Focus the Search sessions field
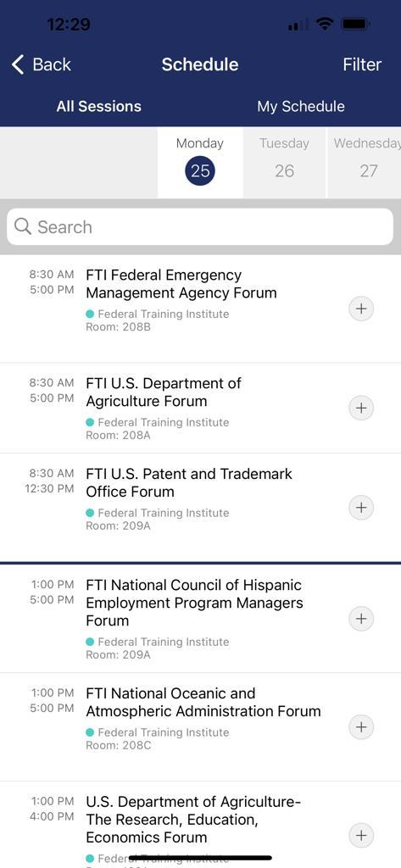 tap(200, 227)
